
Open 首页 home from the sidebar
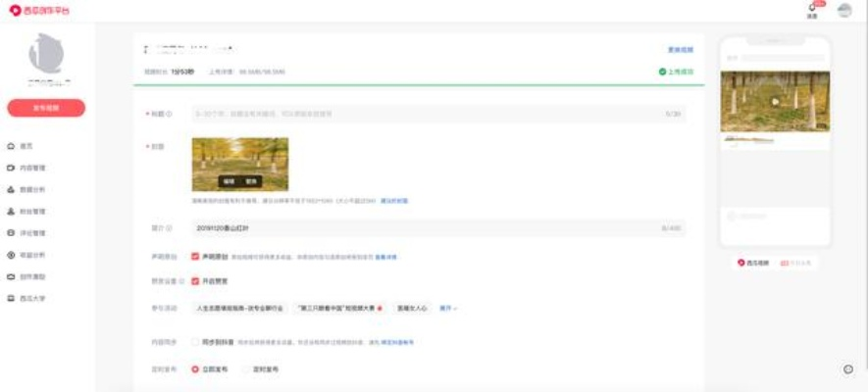[x=26, y=146]
